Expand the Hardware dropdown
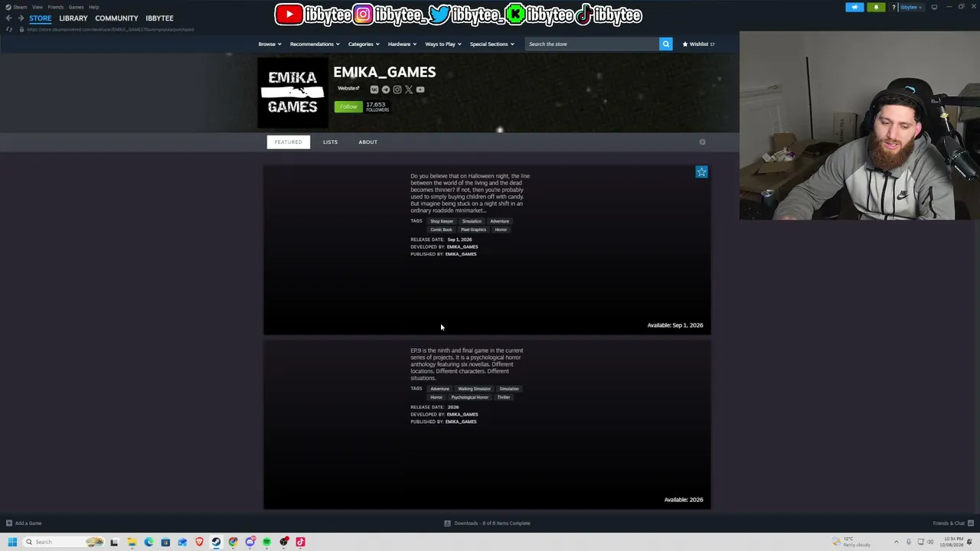The width and height of the screenshot is (980, 551). click(402, 44)
